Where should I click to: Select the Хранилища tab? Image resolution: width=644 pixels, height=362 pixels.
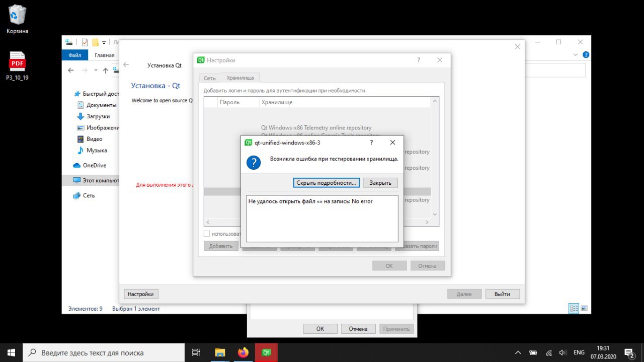(240, 78)
